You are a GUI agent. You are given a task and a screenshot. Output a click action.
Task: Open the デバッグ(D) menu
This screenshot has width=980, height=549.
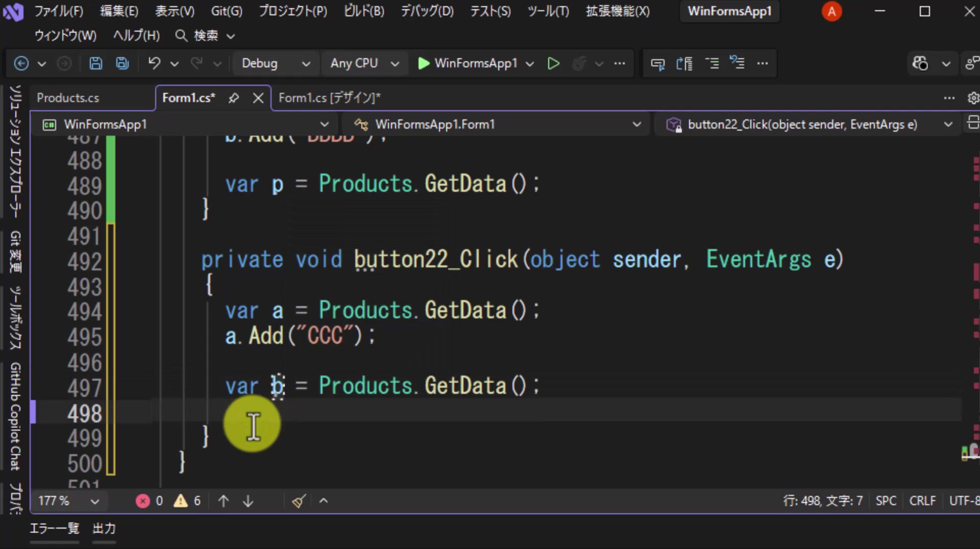coord(427,11)
